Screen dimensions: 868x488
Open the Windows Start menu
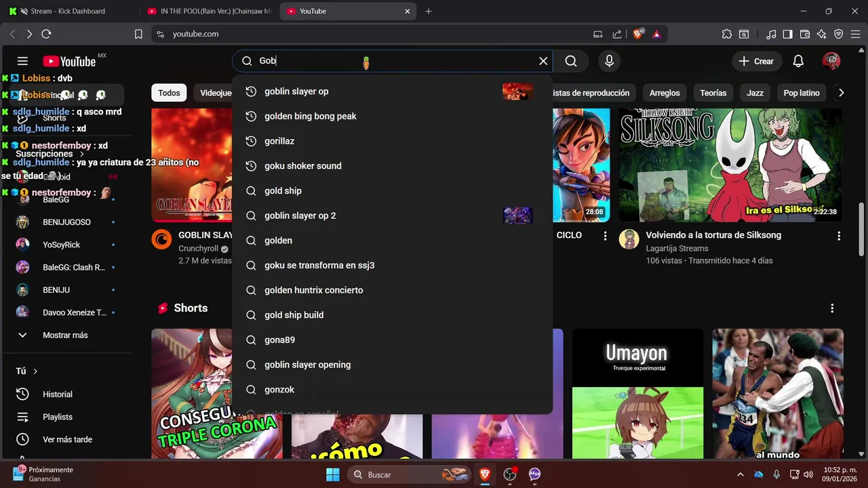pos(333,474)
